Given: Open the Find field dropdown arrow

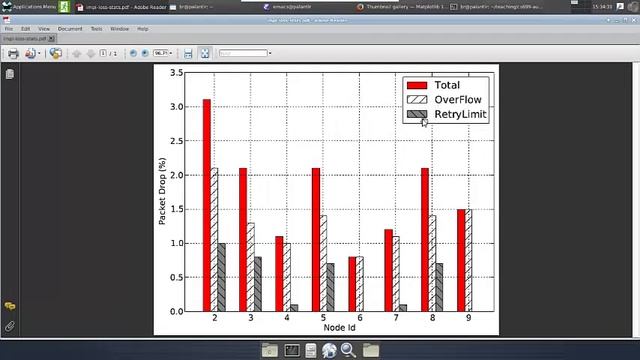Looking at the screenshot, I should (x=270, y=53).
